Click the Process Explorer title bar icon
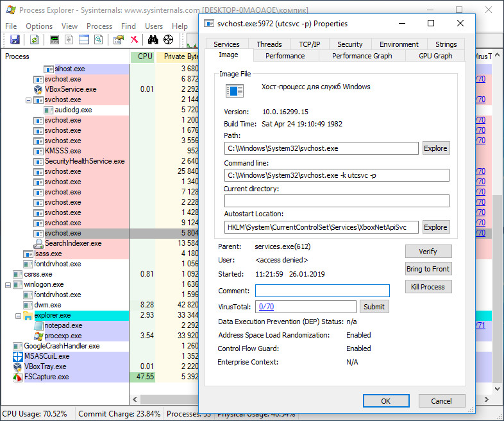Image resolution: width=504 pixels, height=421 pixels. [11, 10]
